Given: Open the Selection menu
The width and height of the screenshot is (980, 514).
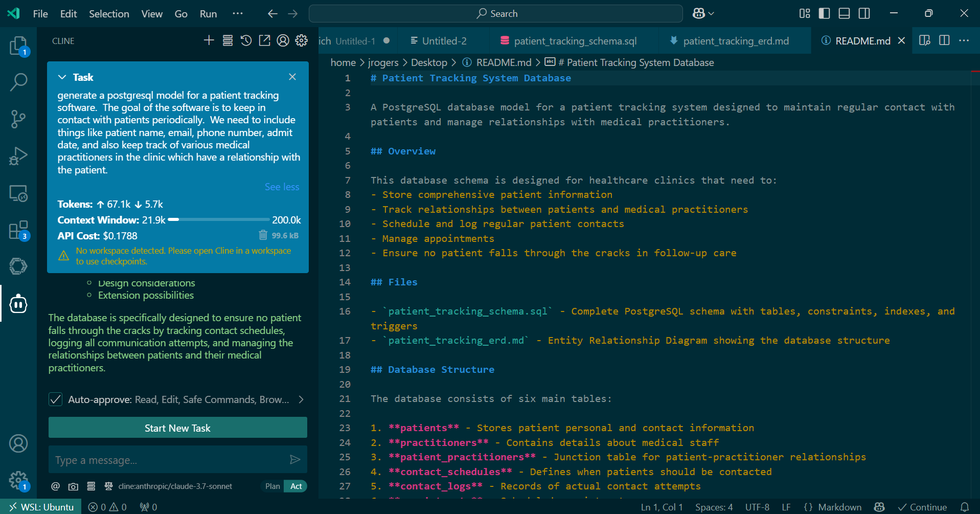Looking at the screenshot, I should (x=109, y=14).
